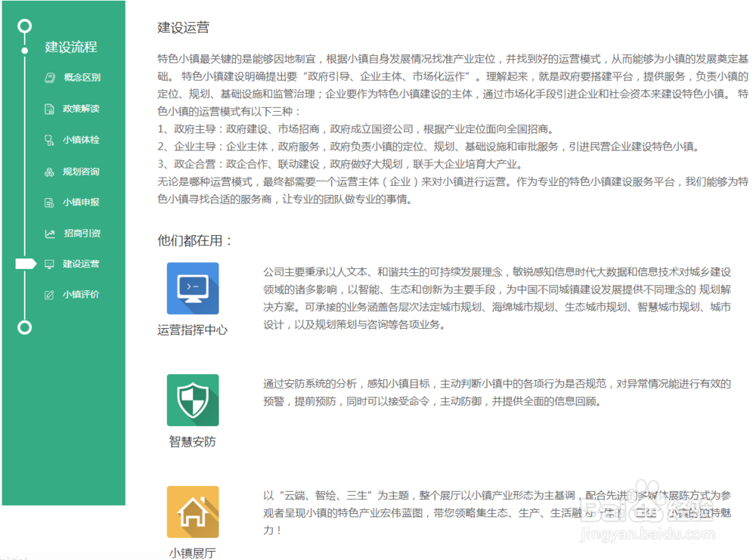Click the 智慧安防 label
Image resolution: width=756 pixels, height=560 pixels.
coord(192,442)
